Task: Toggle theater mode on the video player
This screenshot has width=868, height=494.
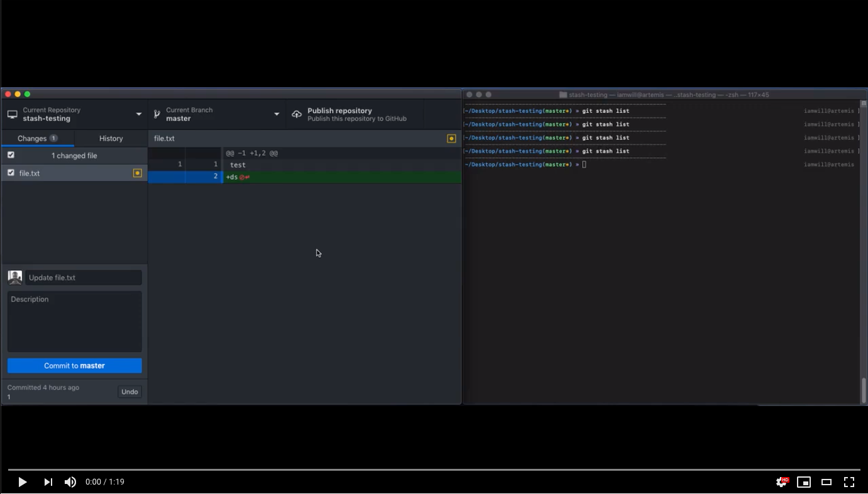Action: click(x=827, y=481)
